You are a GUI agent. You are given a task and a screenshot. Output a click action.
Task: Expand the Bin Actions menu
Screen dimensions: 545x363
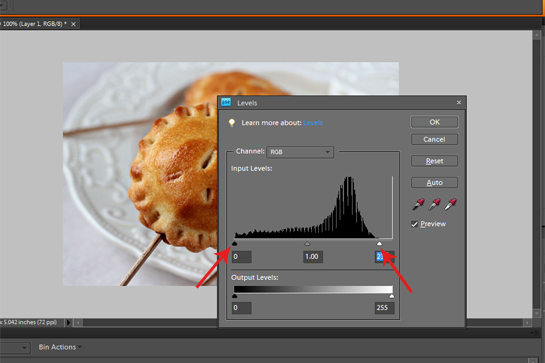pos(60,347)
